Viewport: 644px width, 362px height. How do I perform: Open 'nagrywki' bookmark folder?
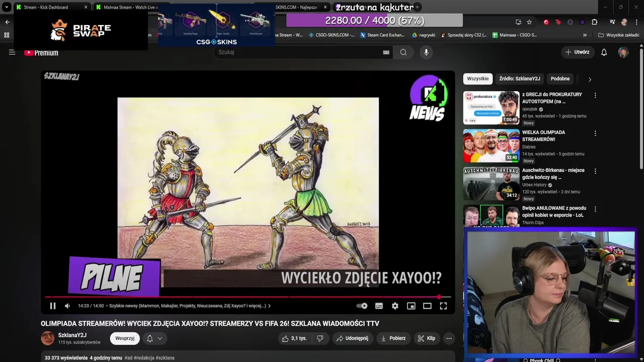tap(424, 35)
